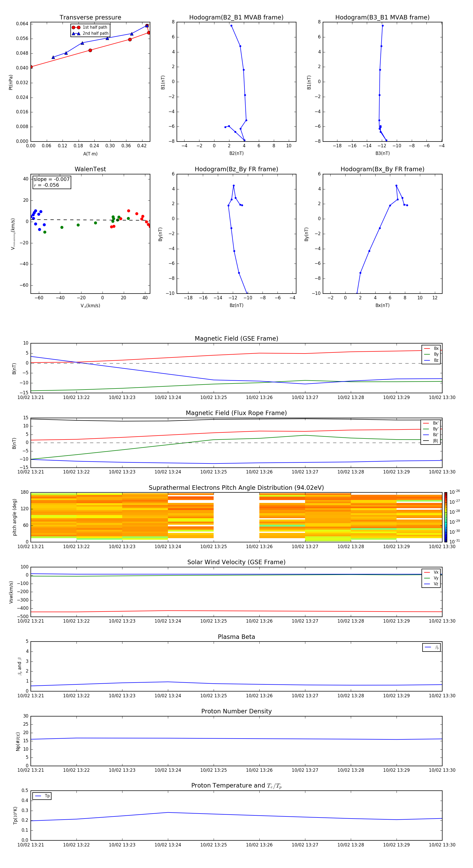
Task: Click the 'Hodogram(B3_B1 MVAB frame)' title
Action: tap(382, 18)
